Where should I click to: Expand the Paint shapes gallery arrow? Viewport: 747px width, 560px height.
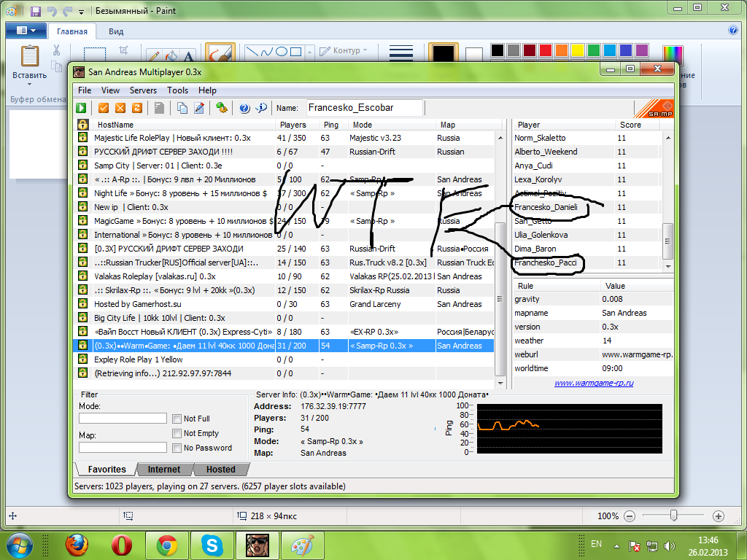309,52
